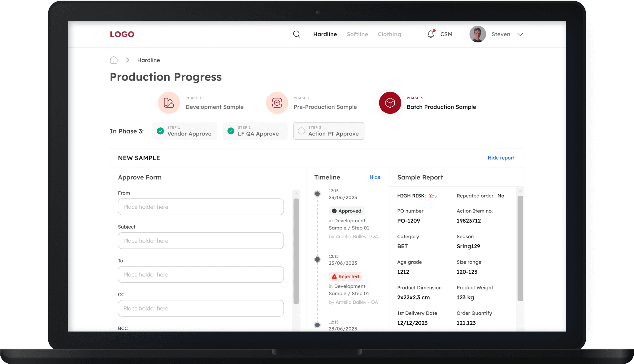634x364 pixels.
Task: Click the home breadcrumb icon
Action: pyautogui.click(x=114, y=60)
